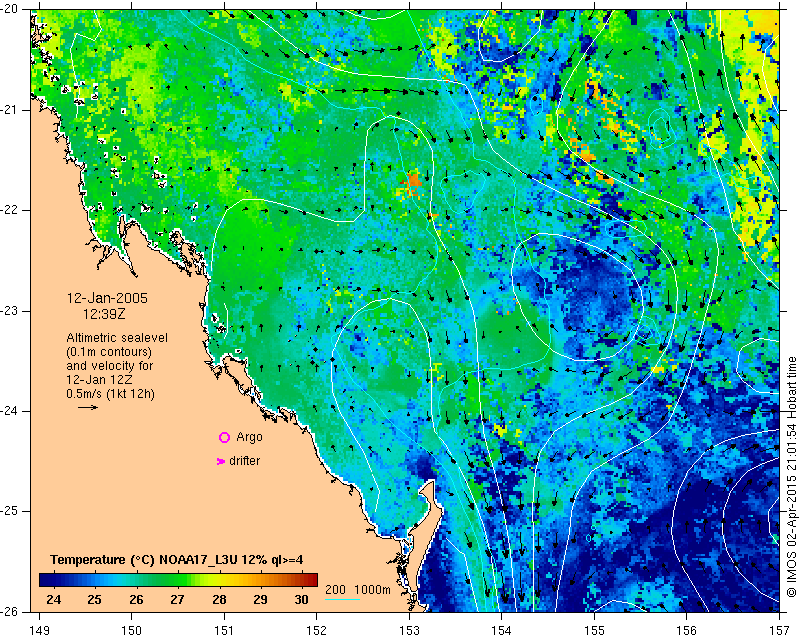Click the longitude axis label '150'
The height and width of the screenshot is (640, 800).
tap(132, 631)
